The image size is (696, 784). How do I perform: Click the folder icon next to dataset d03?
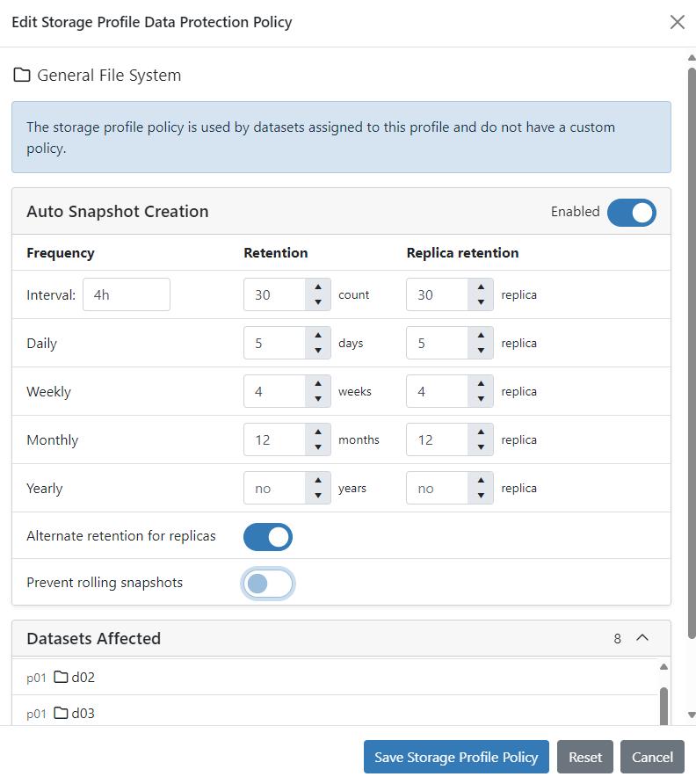tap(61, 713)
